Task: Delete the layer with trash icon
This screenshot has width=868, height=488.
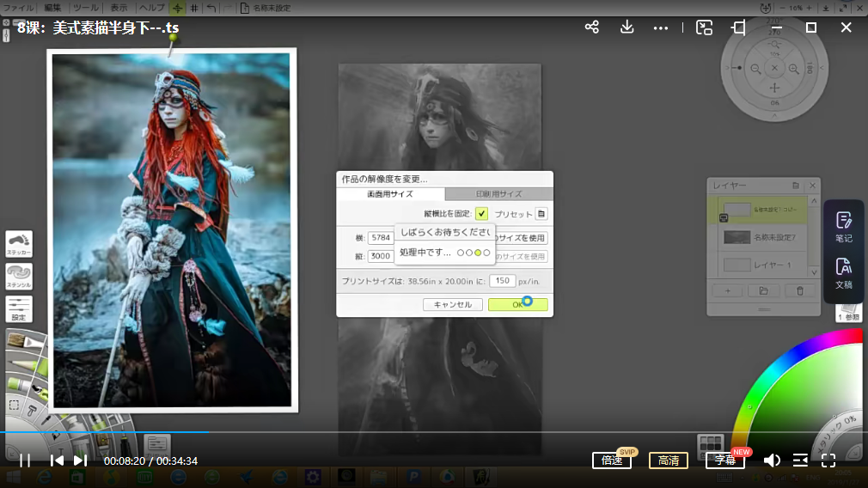Action: (800, 290)
